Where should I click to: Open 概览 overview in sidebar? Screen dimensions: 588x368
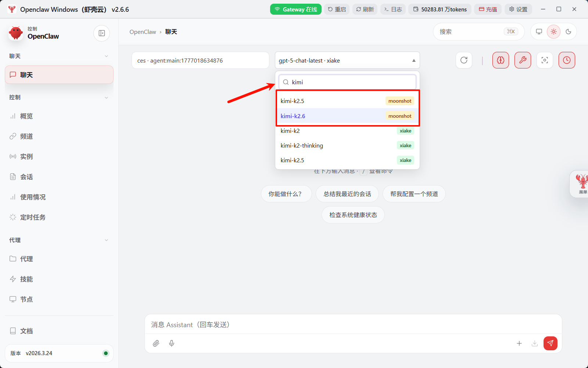click(59, 116)
